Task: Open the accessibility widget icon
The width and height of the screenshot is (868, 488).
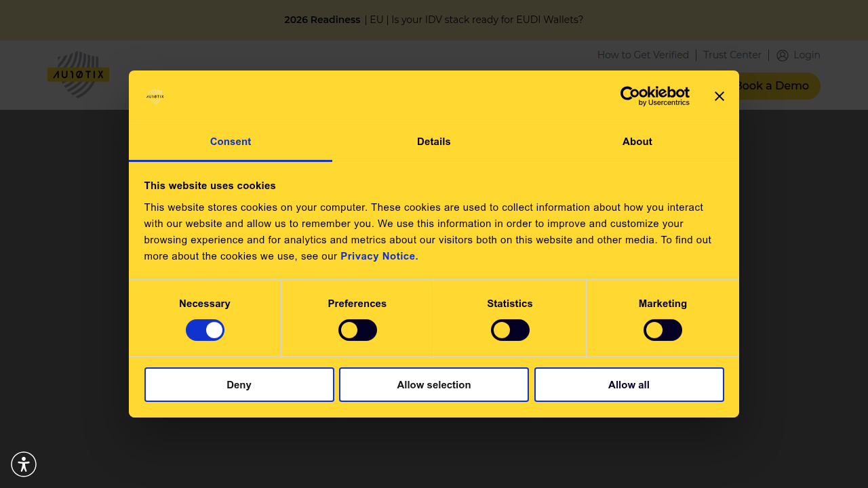Action: 24,464
